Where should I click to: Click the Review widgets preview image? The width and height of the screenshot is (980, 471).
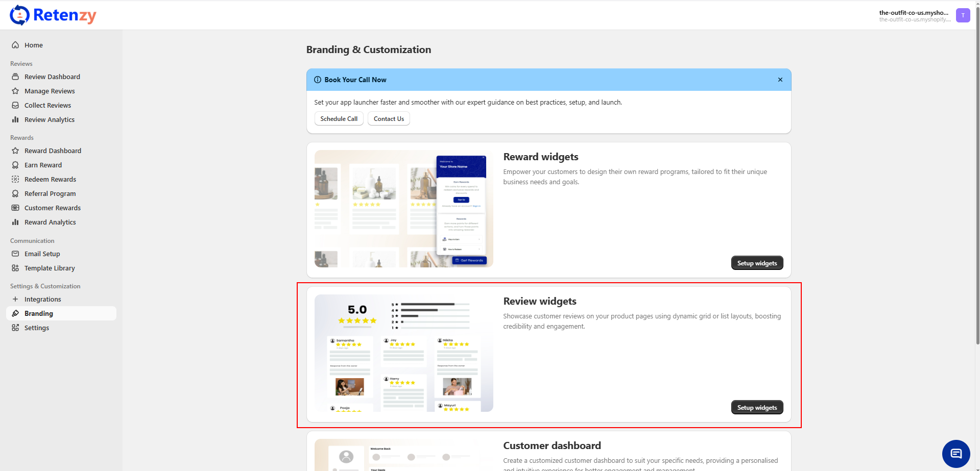404,353
